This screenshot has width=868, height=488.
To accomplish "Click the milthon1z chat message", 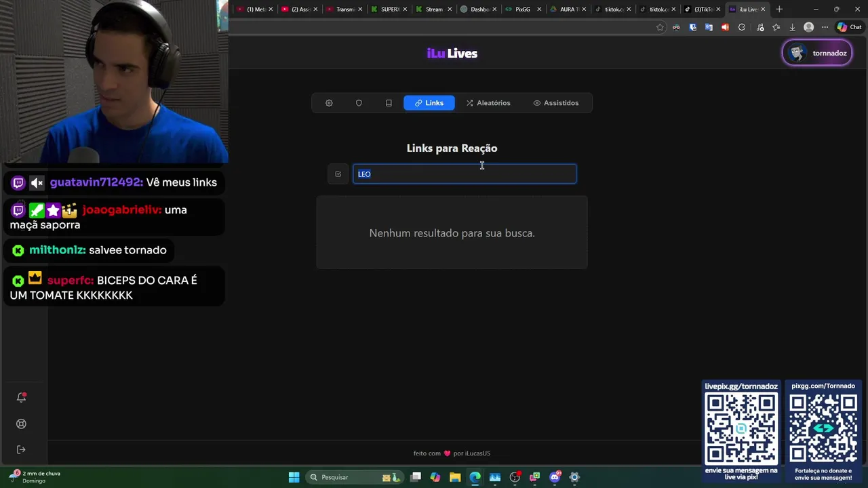I will click(90, 250).
